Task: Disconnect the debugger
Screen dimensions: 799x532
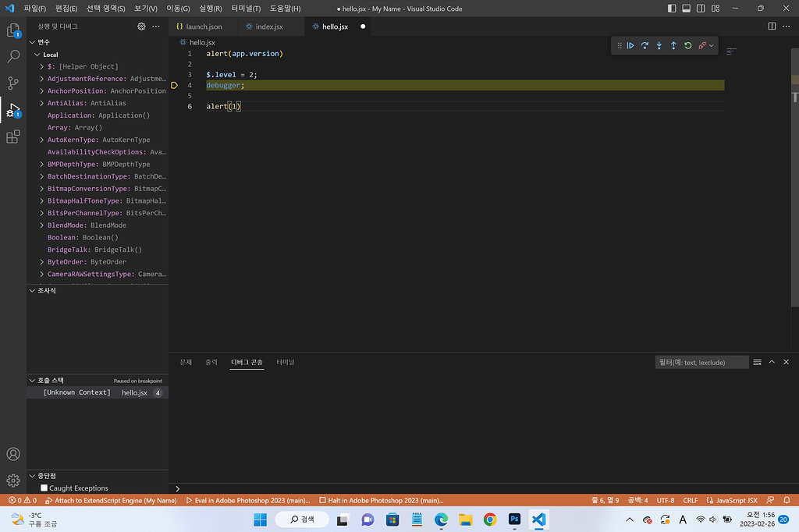Action: pos(701,45)
